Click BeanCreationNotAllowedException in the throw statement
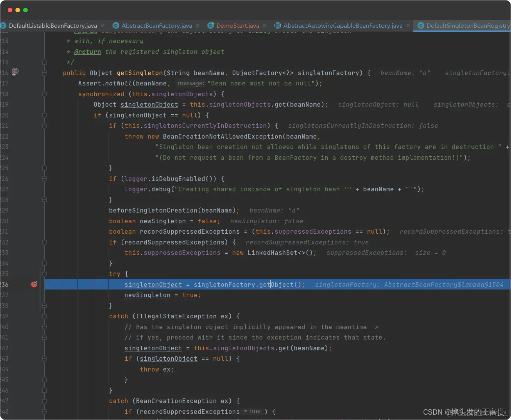The image size is (511, 420). pyautogui.click(x=222, y=136)
